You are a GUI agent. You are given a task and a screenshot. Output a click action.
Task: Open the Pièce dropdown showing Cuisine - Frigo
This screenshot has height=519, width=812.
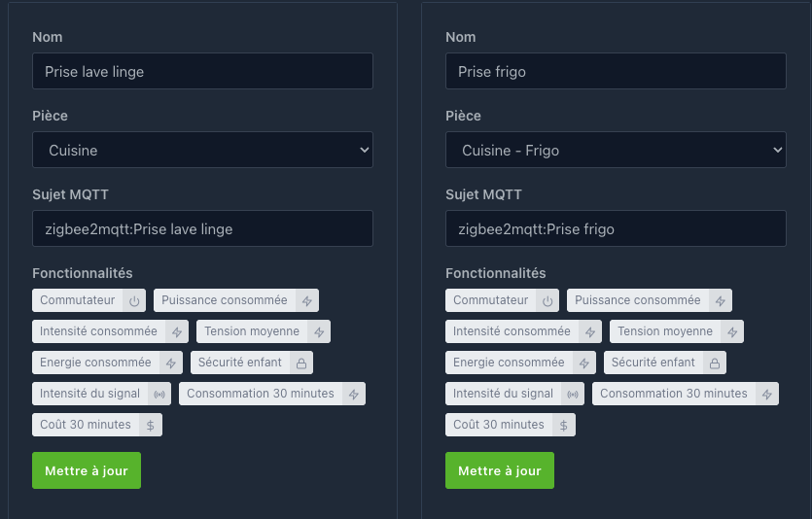tap(616, 150)
